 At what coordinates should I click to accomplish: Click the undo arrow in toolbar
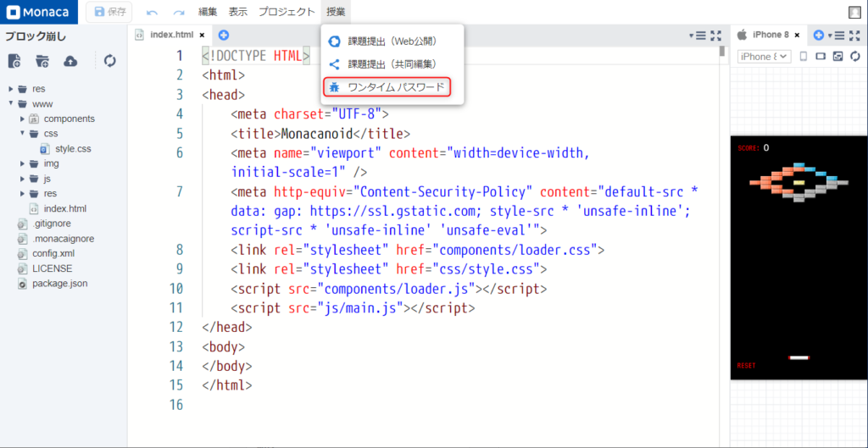(x=152, y=13)
